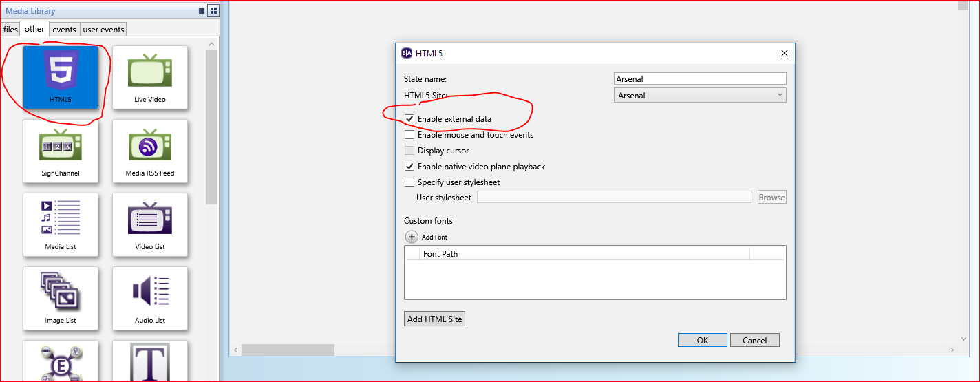Select the Audio List item
Image resolution: width=980 pixels, height=382 pixels.
[150, 299]
